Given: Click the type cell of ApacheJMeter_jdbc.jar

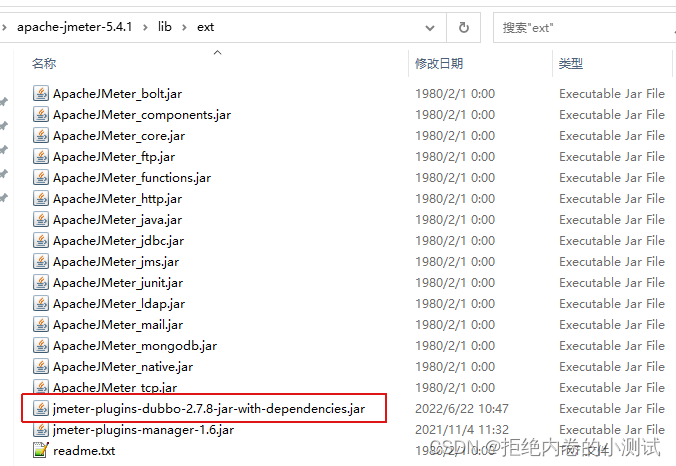Looking at the screenshot, I should [612, 241].
